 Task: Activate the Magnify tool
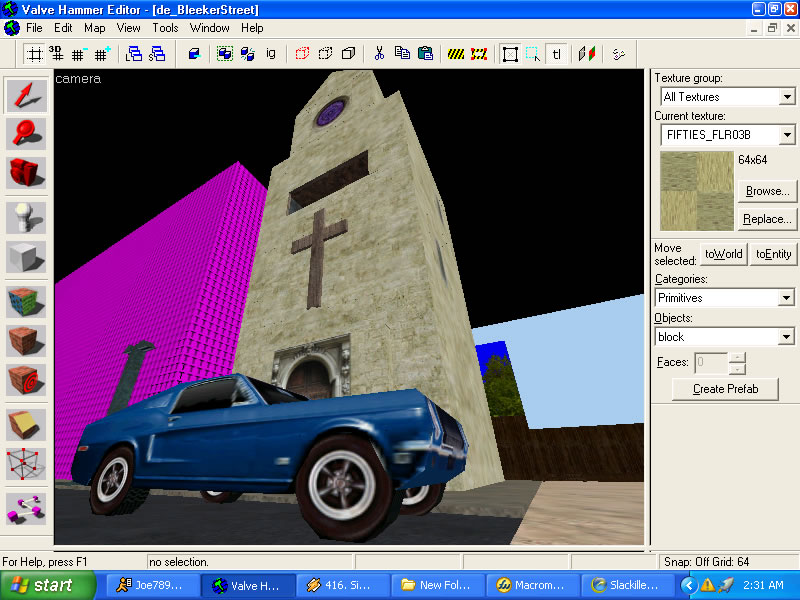coord(25,133)
